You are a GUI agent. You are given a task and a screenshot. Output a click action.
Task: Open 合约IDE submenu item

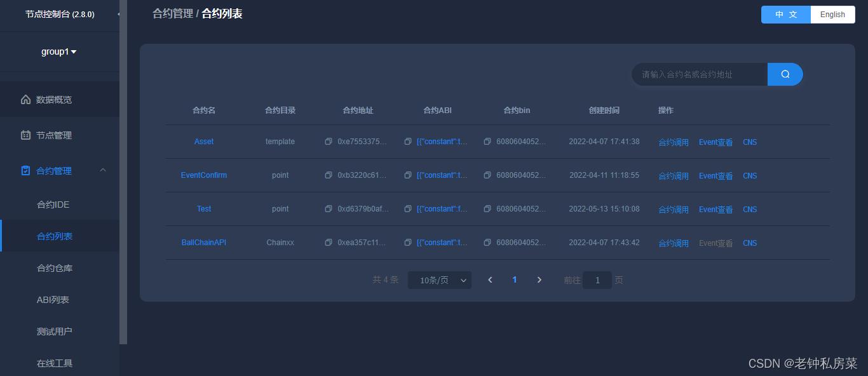[60, 205]
